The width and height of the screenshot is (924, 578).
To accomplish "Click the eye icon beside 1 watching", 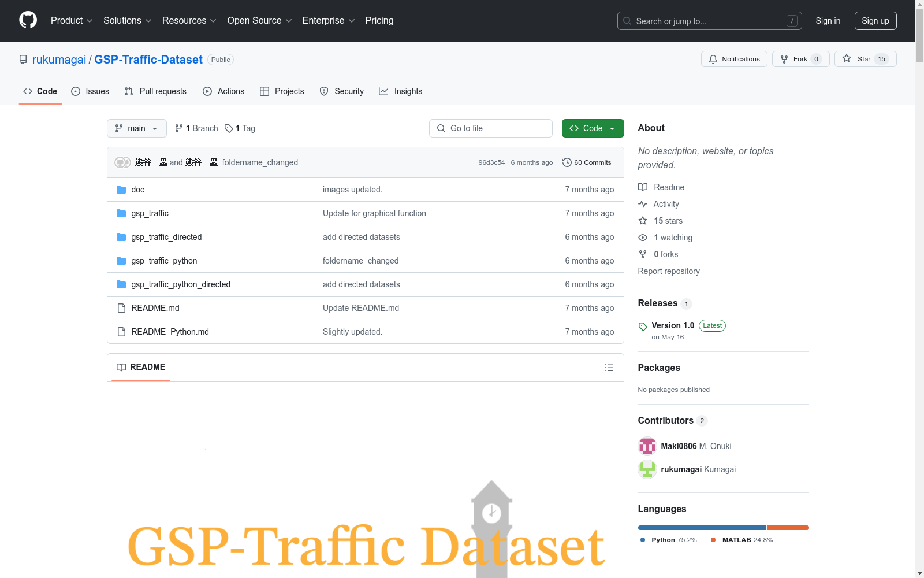I will [643, 238].
